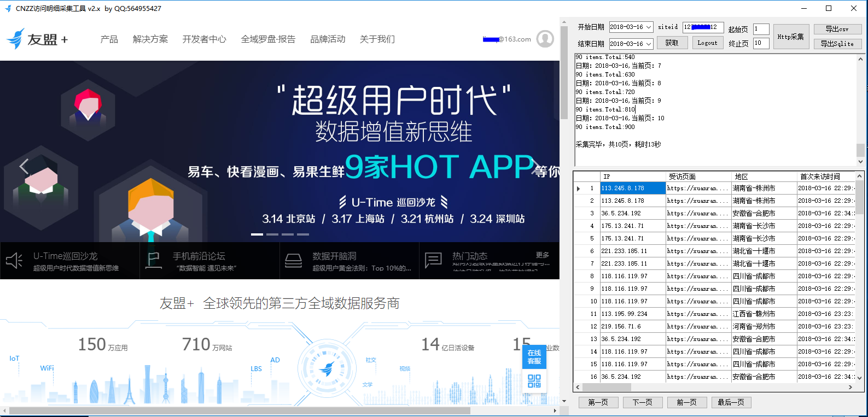This screenshot has width=868, height=417.
Task: Go to 第一页 of results
Action: click(598, 402)
